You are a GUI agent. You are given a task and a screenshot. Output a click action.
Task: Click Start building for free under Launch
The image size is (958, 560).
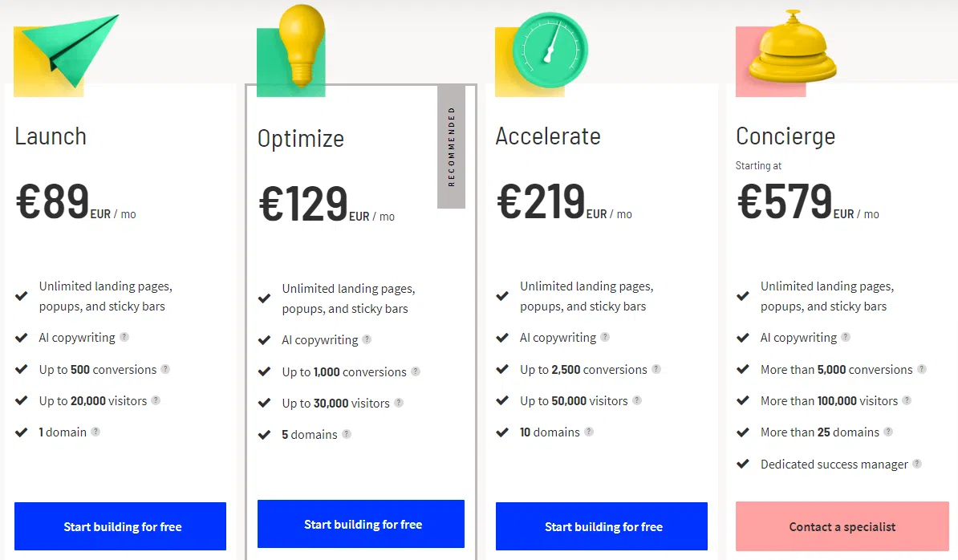(x=120, y=526)
